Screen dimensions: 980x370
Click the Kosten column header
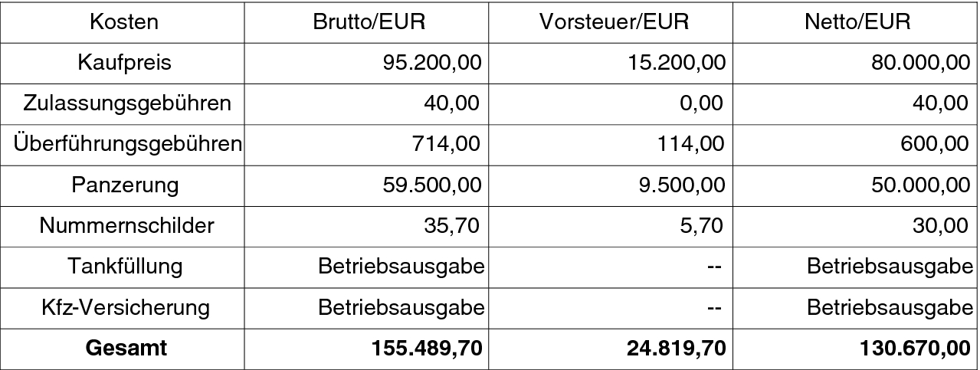[x=124, y=21]
